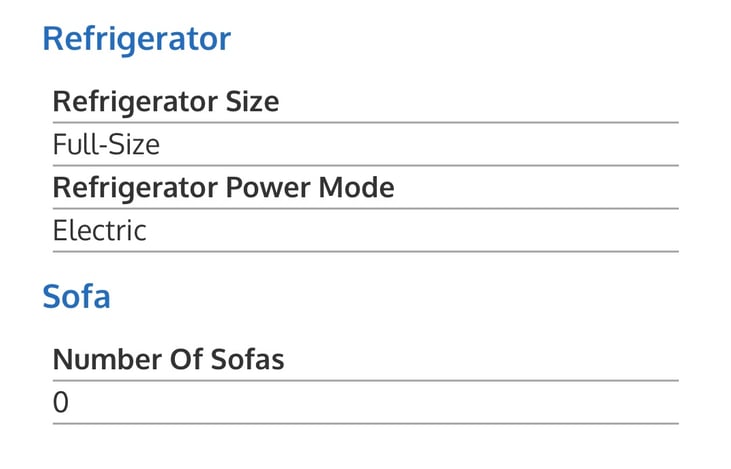This screenshot has width=731, height=469.
Task: Click the blue Refrigerator section heading
Action: (x=137, y=40)
